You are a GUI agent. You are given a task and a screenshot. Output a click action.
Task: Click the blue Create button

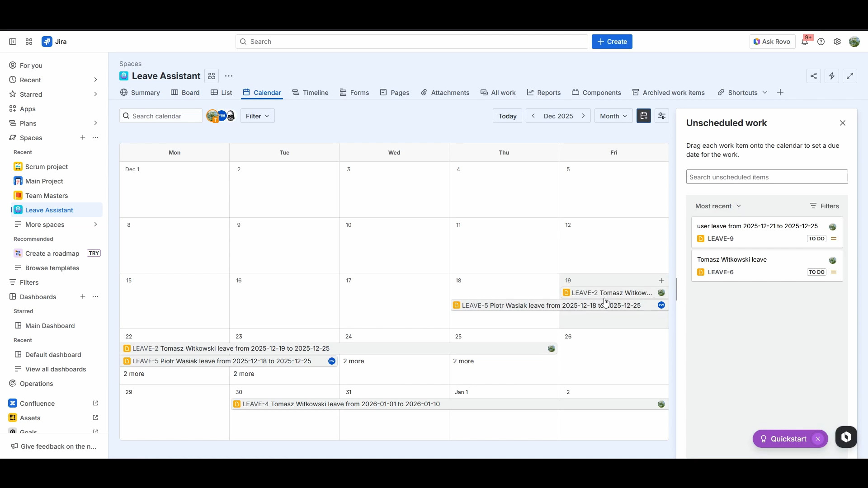tap(612, 42)
